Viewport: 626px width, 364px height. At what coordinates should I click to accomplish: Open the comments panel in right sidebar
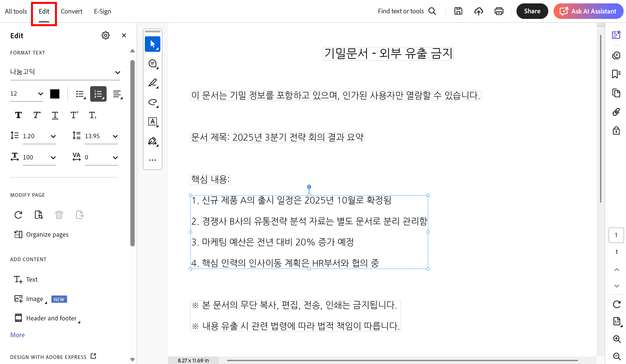616,55
